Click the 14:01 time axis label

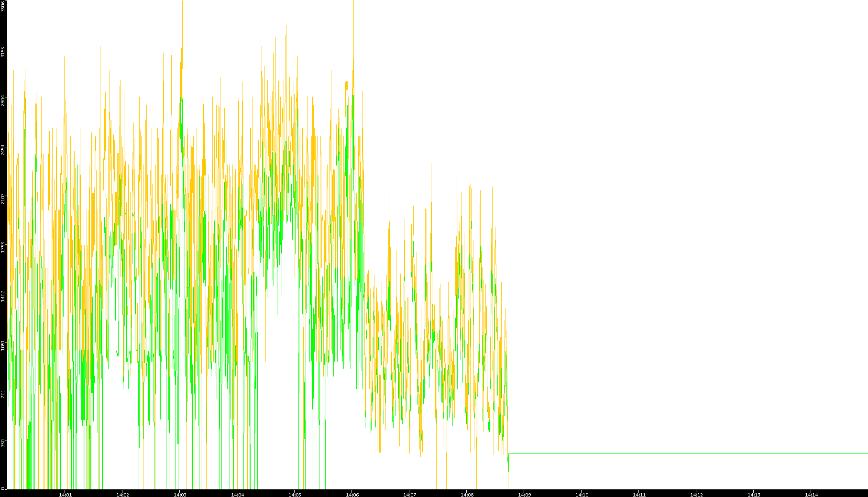pos(65,494)
